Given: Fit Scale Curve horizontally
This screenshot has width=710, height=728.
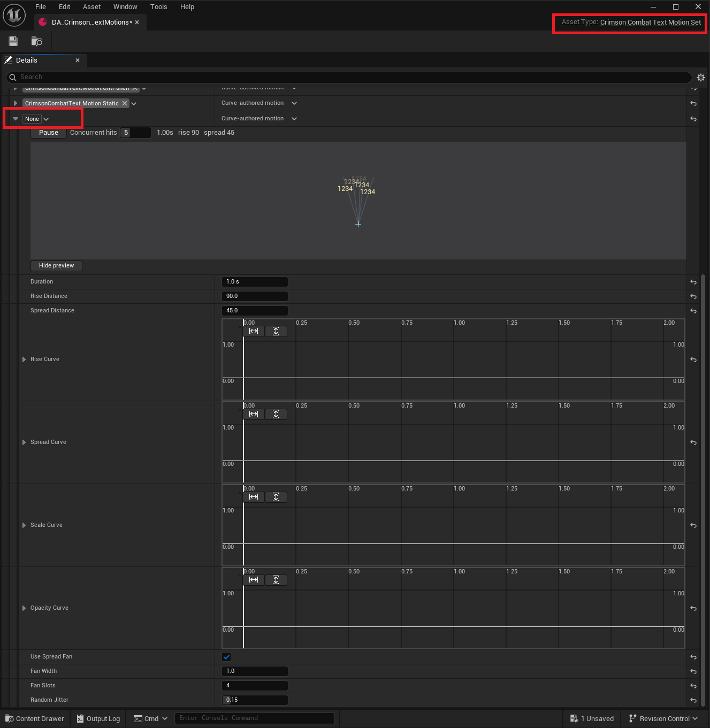Looking at the screenshot, I should (x=254, y=497).
